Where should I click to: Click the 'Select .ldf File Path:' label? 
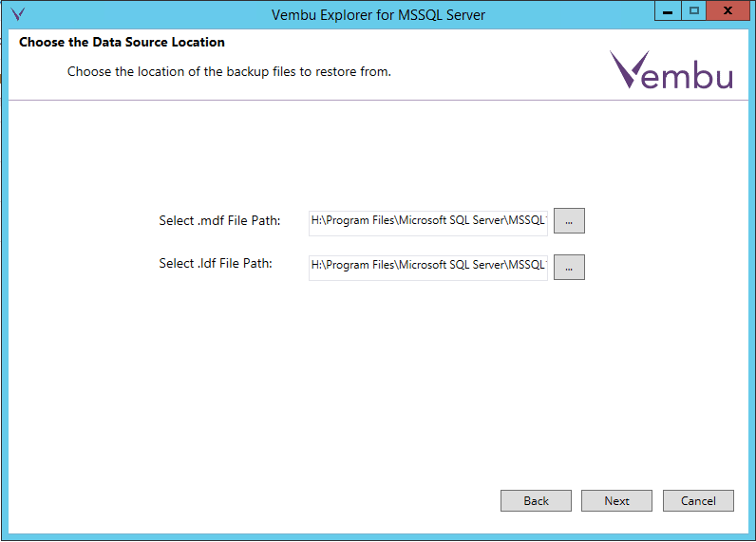[216, 263]
